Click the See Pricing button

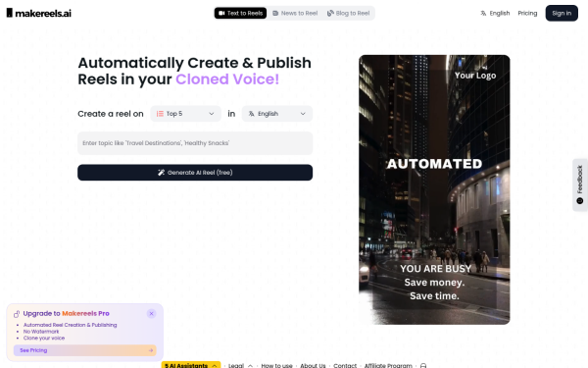pyautogui.click(x=85, y=350)
